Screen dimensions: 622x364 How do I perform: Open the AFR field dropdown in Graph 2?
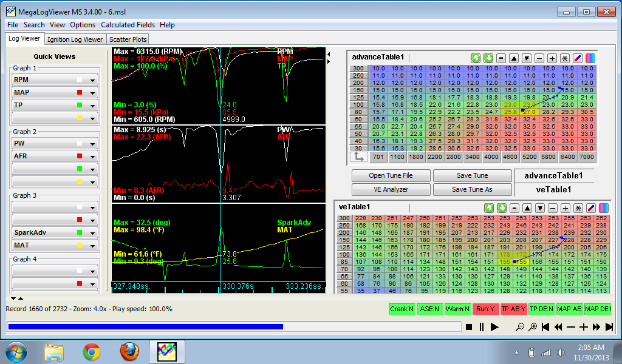click(x=92, y=157)
